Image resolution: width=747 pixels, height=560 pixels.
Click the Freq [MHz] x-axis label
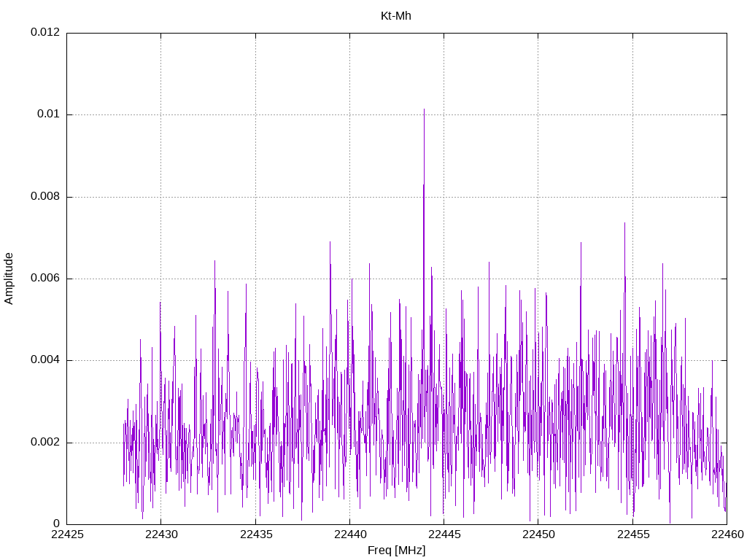click(396, 551)
